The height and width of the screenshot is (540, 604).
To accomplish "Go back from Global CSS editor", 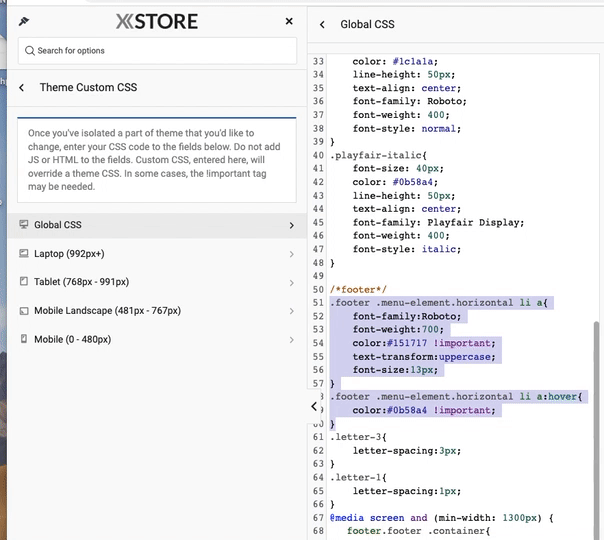I will pyautogui.click(x=322, y=25).
